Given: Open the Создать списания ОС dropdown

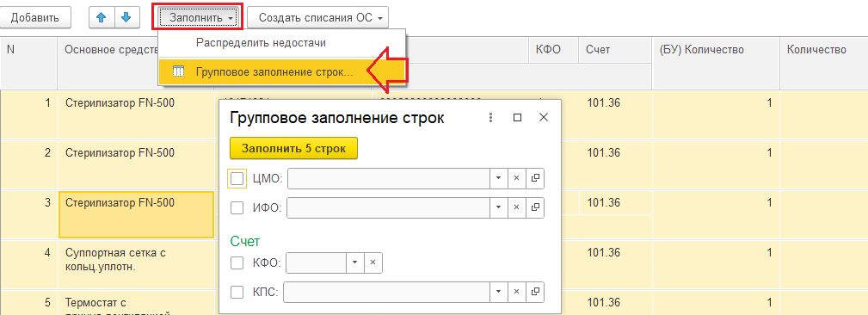Looking at the screenshot, I should (x=317, y=18).
